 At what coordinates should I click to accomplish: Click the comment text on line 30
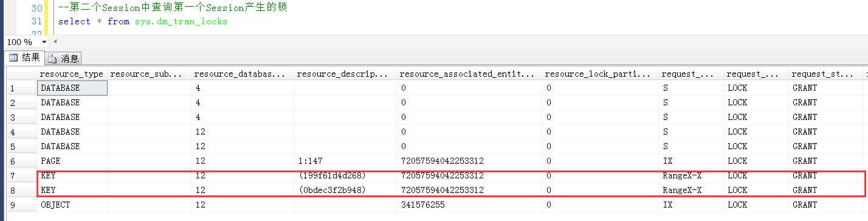pyautogui.click(x=173, y=8)
